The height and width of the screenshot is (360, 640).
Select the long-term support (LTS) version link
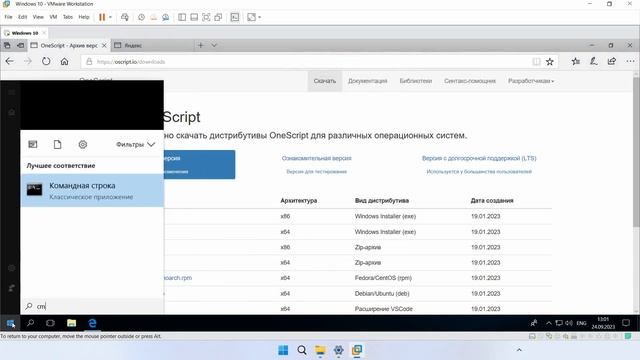pyautogui.click(x=479, y=158)
